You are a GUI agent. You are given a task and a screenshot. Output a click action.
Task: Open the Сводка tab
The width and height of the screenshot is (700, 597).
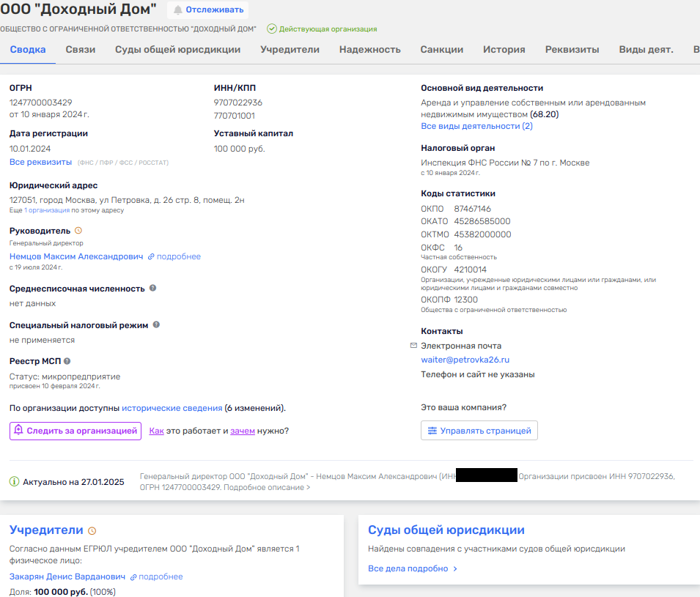[28, 50]
